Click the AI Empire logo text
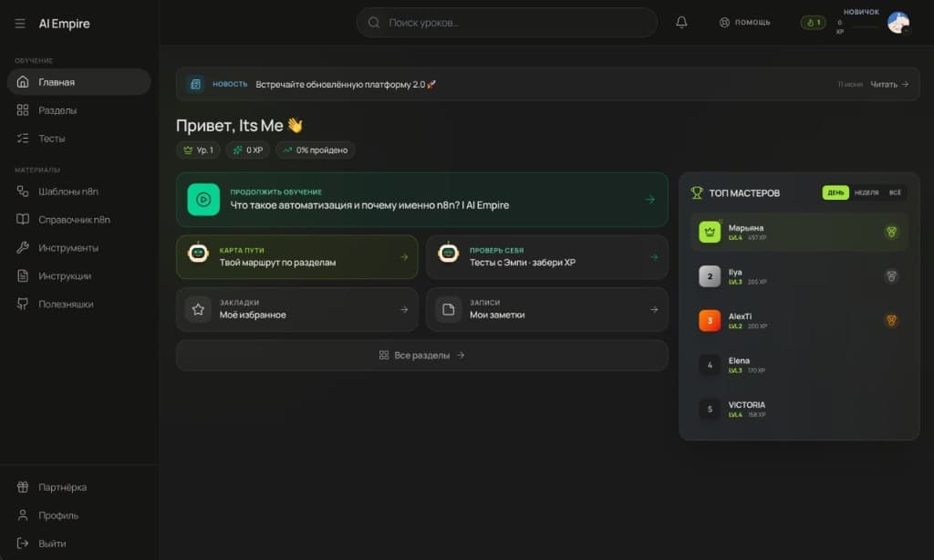The width and height of the screenshot is (934, 560). click(65, 24)
